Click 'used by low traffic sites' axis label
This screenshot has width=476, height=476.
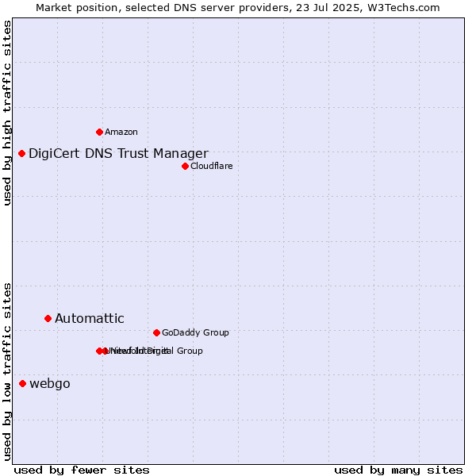7,372
